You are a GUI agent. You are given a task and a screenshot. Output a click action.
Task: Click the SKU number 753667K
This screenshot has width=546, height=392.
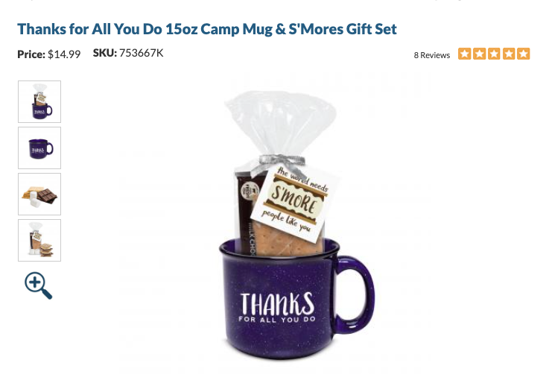[141, 53]
